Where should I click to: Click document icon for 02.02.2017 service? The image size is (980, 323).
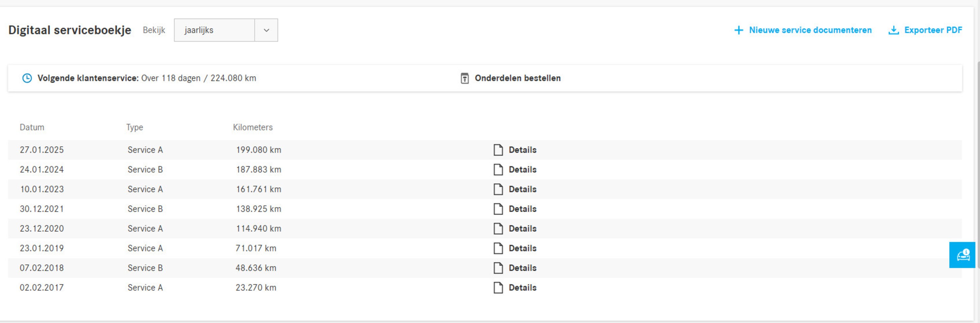pos(498,288)
